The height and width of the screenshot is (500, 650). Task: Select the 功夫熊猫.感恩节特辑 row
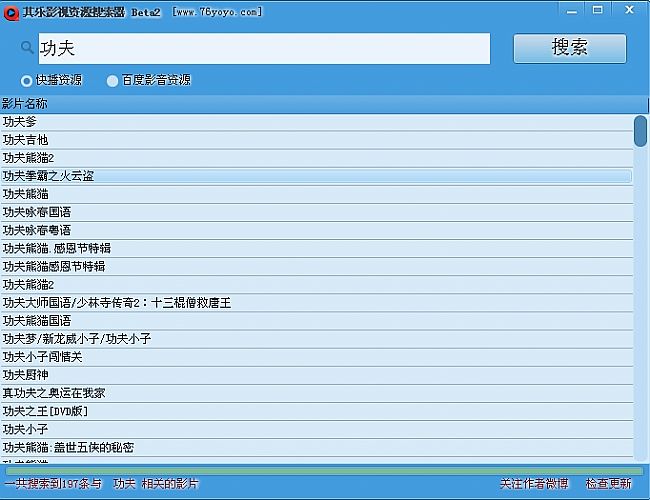pos(317,248)
